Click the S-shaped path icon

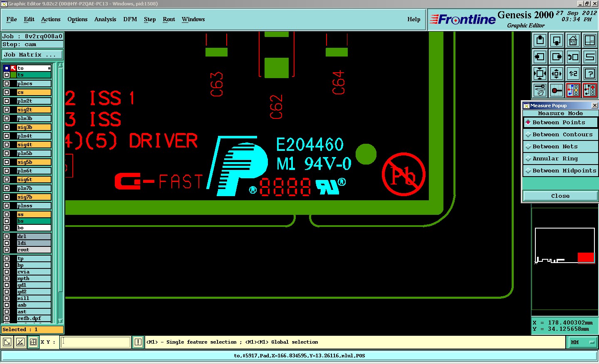coord(590,57)
